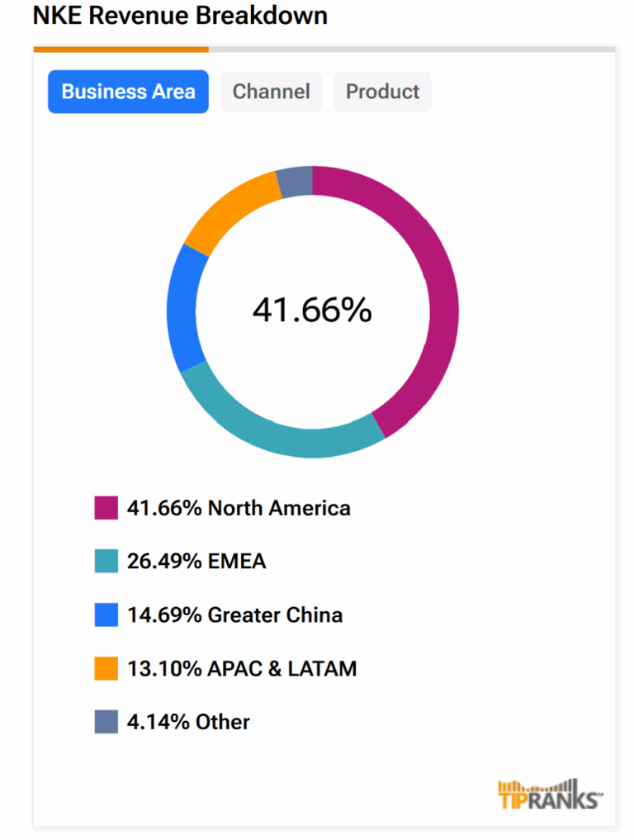
Task: Select the 26.49% EMEA legend label
Action: click(196, 562)
